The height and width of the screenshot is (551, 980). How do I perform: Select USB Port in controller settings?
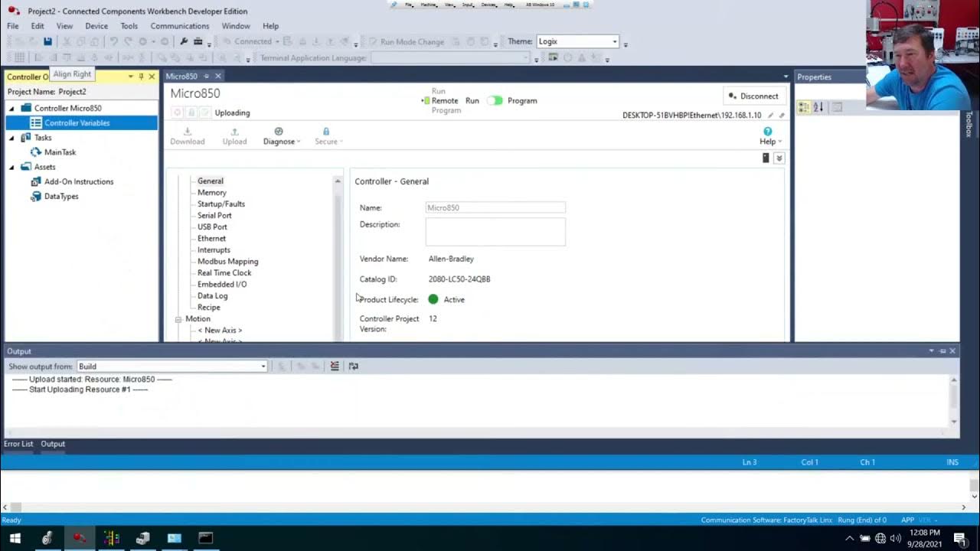[212, 227]
